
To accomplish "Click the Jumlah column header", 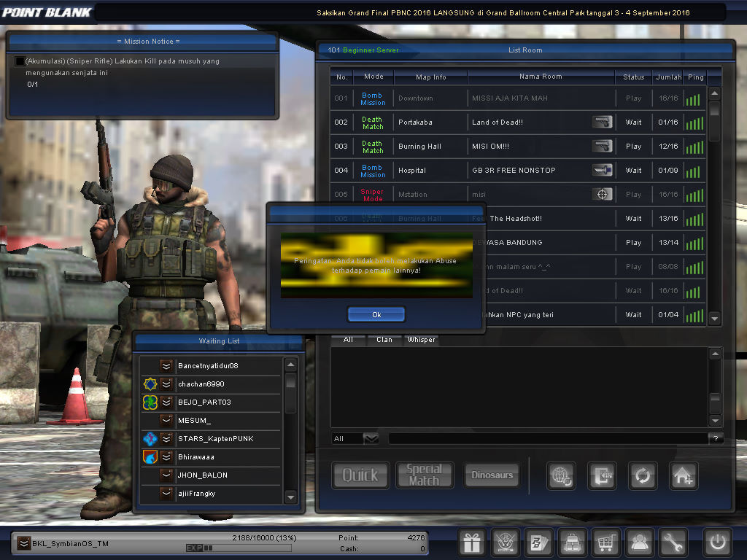I will coord(668,77).
